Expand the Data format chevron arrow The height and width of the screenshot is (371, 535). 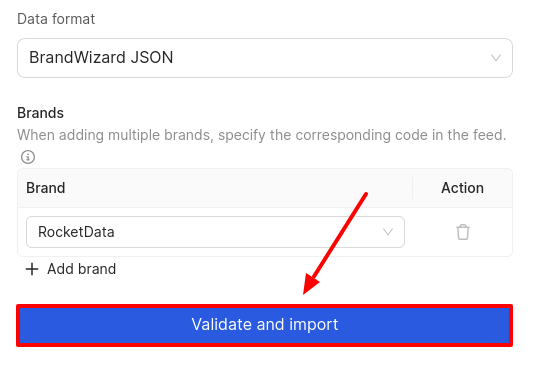pos(496,58)
